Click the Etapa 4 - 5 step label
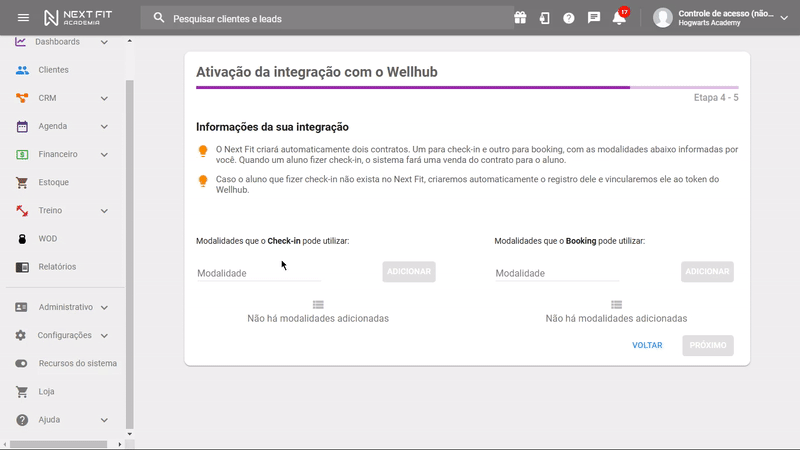The width and height of the screenshot is (800, 450). click(x=716, y=97)
